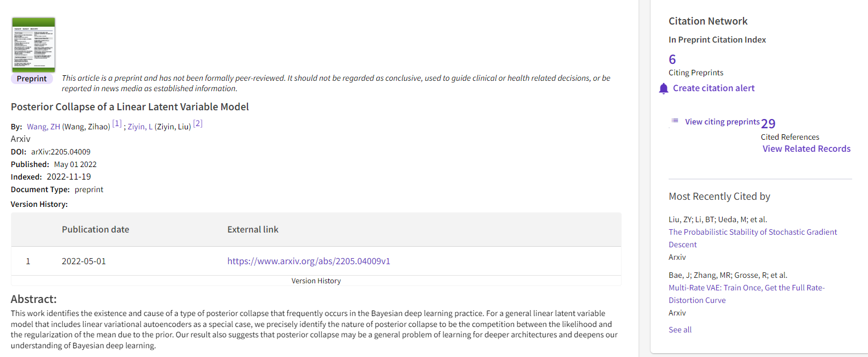Click the cited references count 29

(769, 124)
